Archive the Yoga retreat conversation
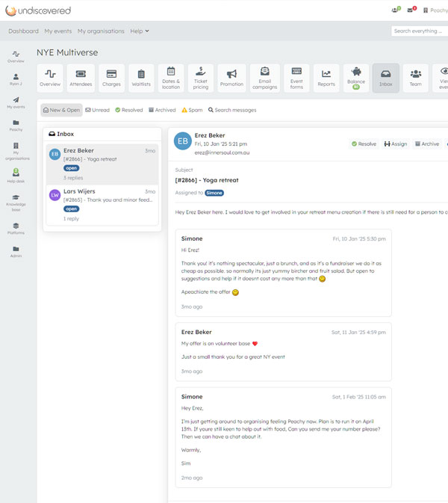448x503 pixels. coord(427,144)
